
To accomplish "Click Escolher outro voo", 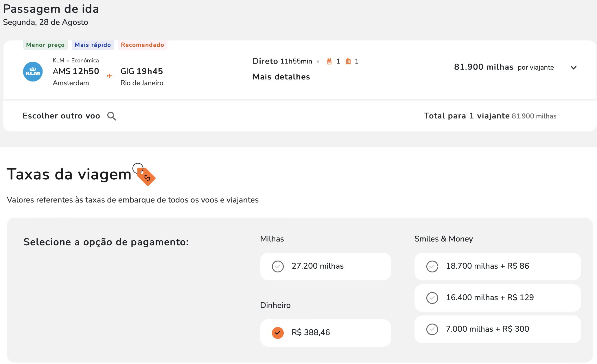I will 61,116.
